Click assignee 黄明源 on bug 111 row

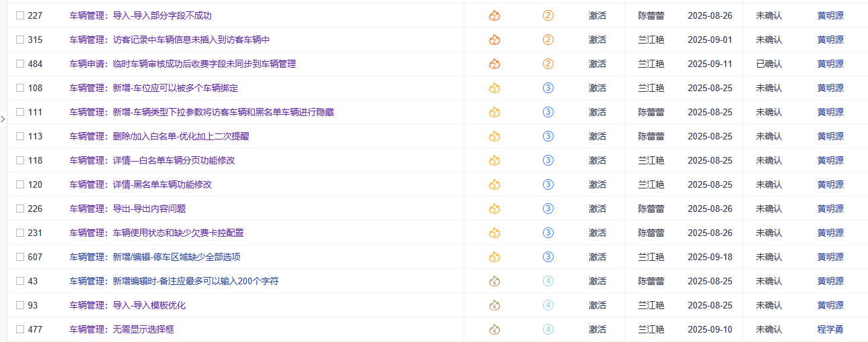pos(830,112)
